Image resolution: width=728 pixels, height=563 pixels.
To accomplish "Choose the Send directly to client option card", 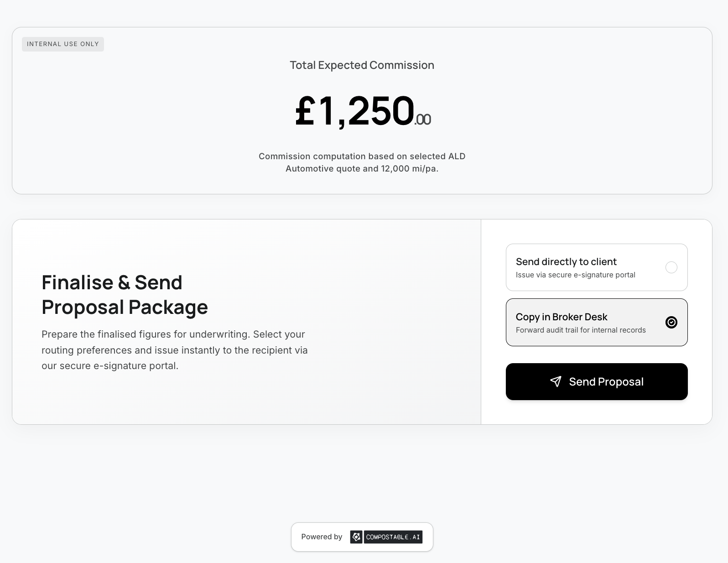I will [x=597, y=267].
